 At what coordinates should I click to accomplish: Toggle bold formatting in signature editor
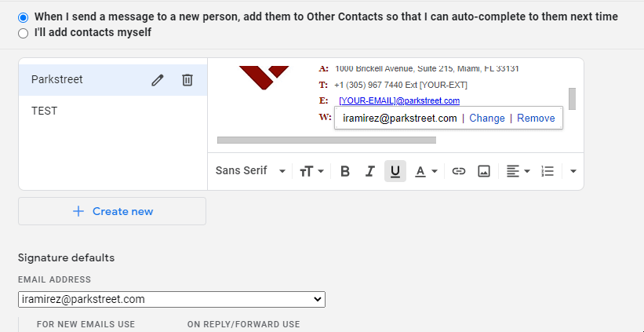tap(345, 171)
